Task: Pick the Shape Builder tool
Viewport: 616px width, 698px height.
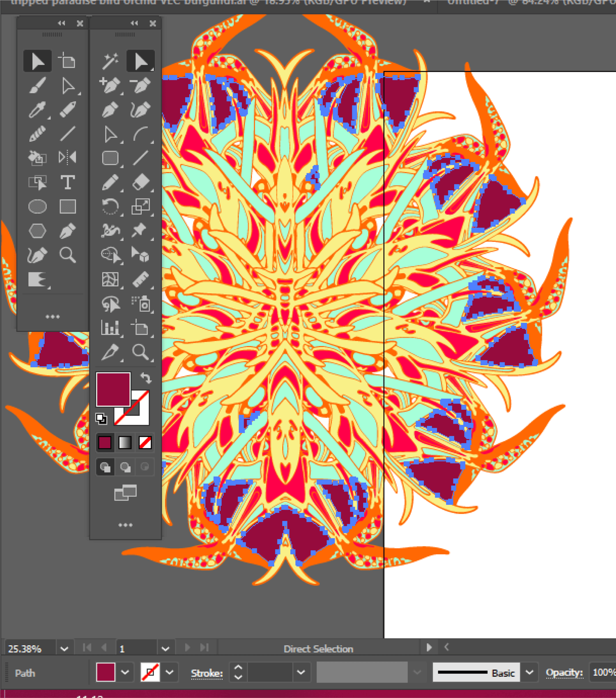Action: pyautogui.click(x=110, y=255)
